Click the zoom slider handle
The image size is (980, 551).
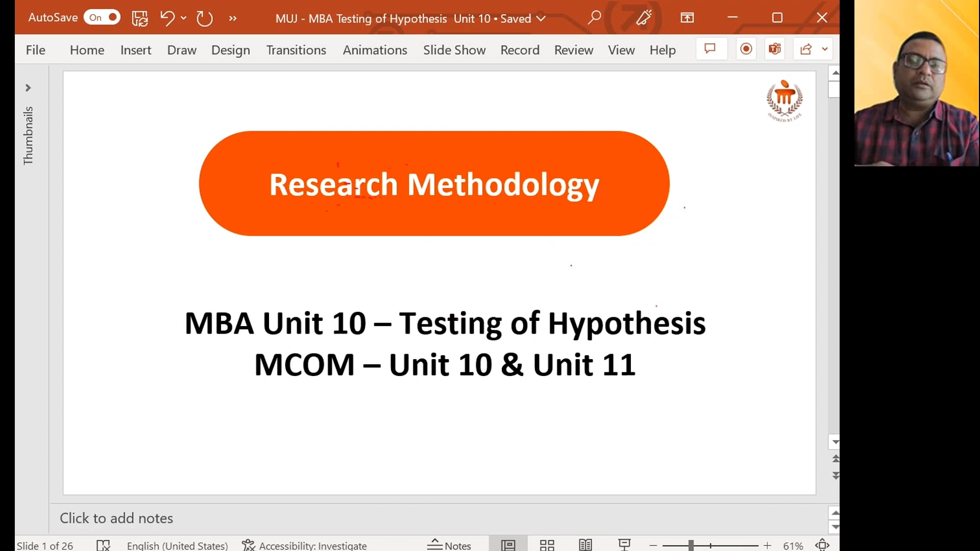tap(691, 545)
